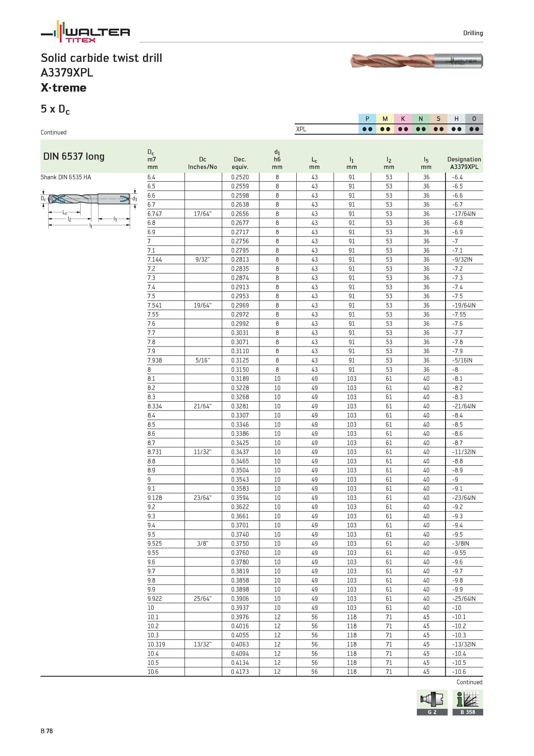Click the "d1 h6 mm" column header
The height and width of the screenshot is (756, 534).
pos(277,159)
